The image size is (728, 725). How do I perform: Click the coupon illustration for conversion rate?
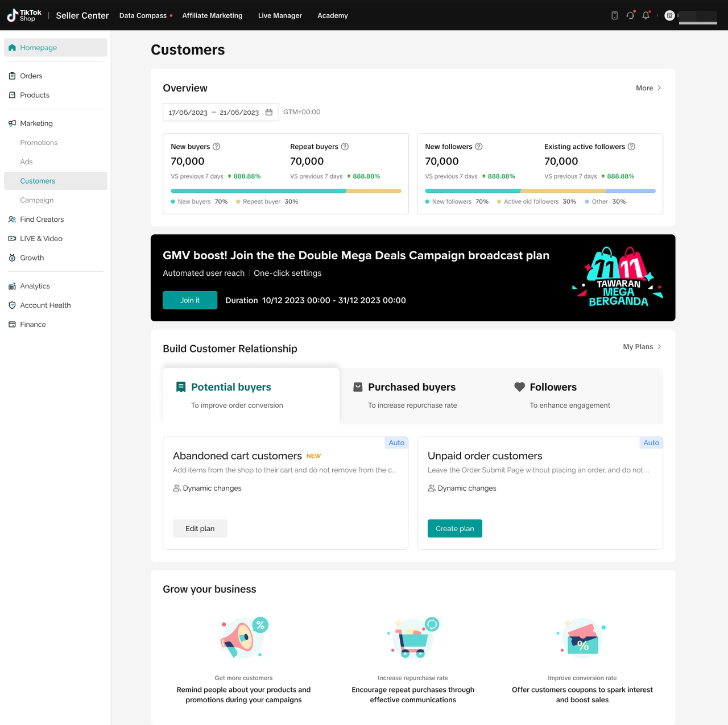582,638
